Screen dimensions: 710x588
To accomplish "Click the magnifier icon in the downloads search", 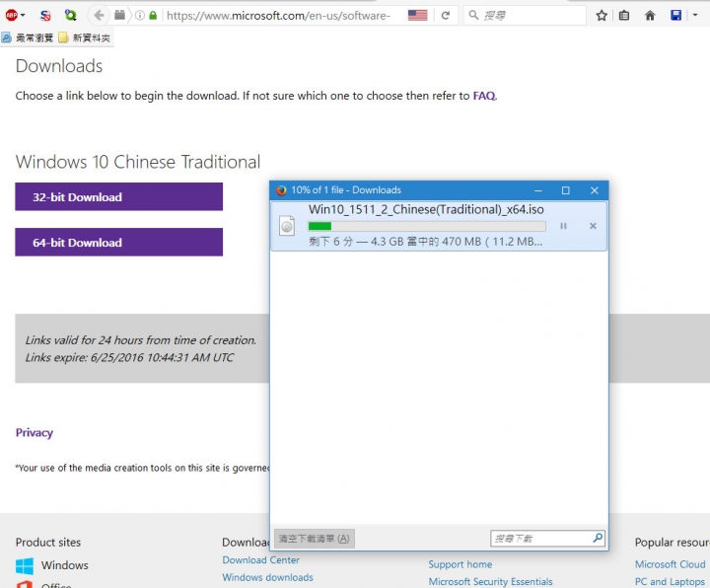I will (x=598, y=538).
